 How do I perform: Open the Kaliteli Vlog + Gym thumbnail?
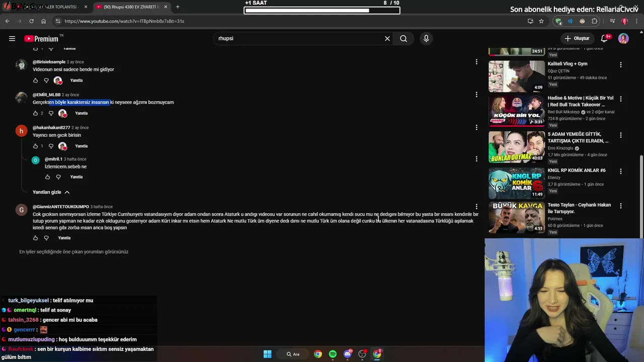[x=517, y=76]
